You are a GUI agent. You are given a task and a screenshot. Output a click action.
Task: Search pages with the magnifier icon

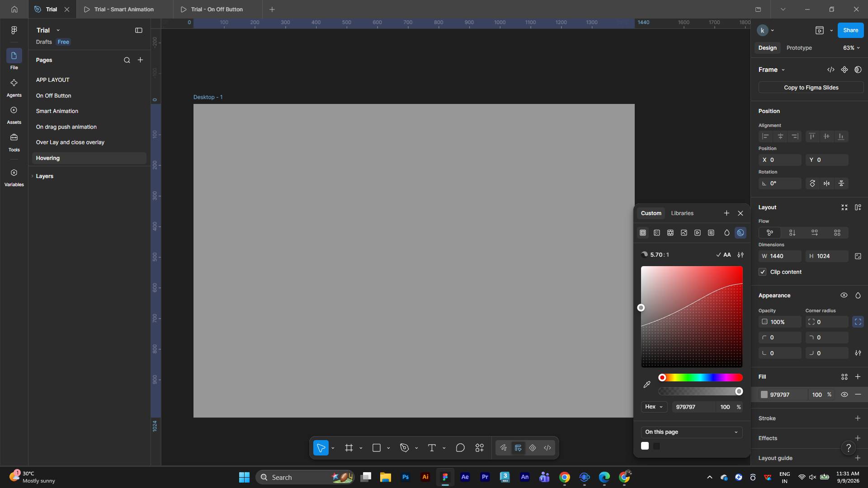(x=127, y=60)
